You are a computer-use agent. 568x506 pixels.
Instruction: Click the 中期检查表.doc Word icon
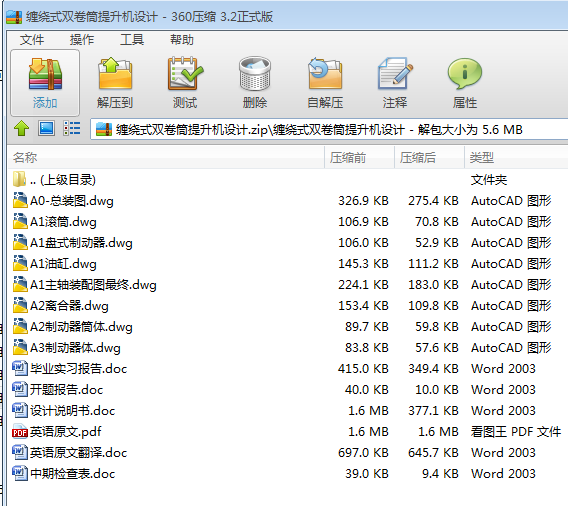pos(20,473)
